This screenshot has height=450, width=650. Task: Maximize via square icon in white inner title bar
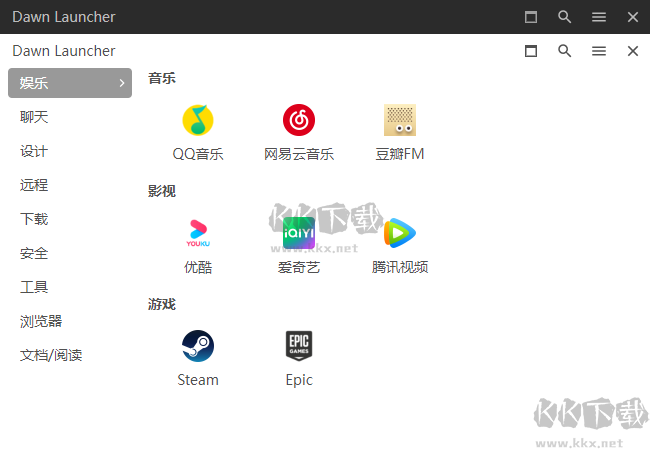pos(531,51)
